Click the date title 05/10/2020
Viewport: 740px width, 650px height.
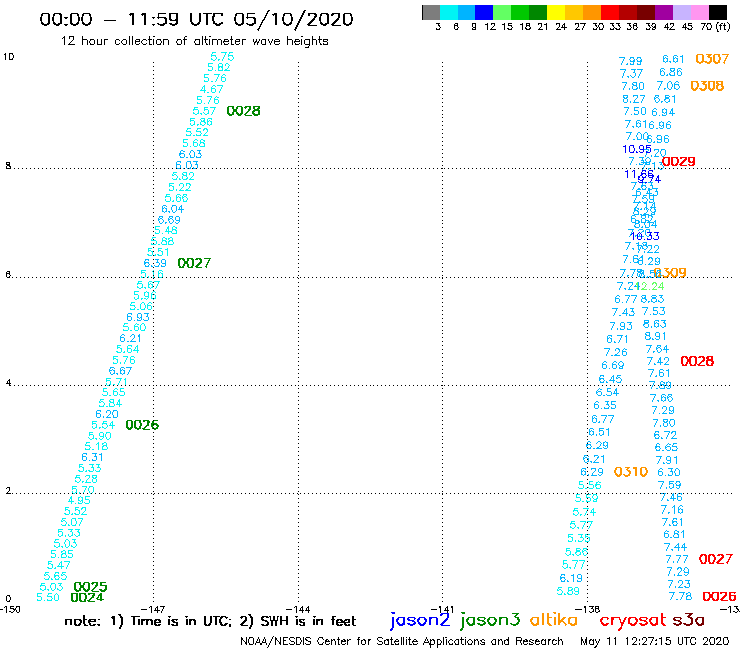[x=293, y=19]
